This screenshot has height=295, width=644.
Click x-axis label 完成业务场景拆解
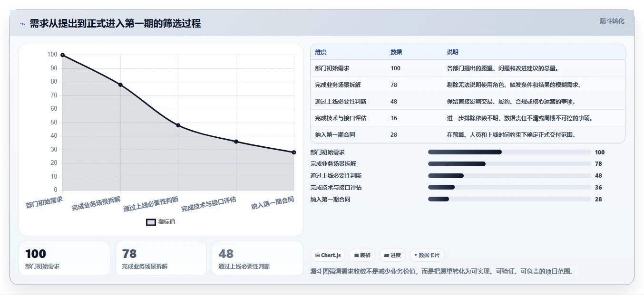(96, 203)
